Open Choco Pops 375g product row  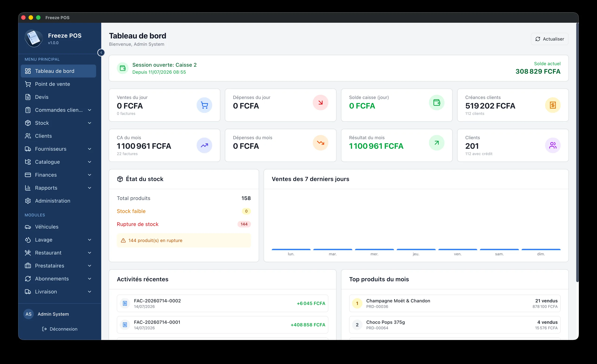[x=455, y=325]
